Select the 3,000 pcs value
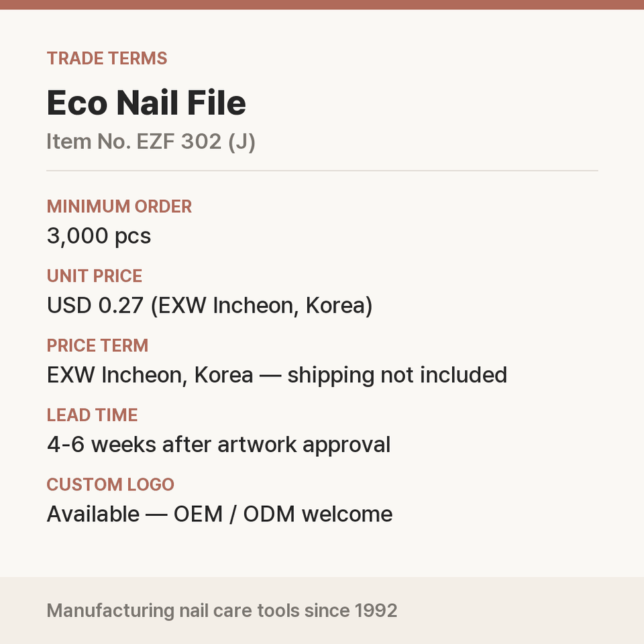Image resolution: width=644 pixels, height=644 pixels. (x=99, y=236)
